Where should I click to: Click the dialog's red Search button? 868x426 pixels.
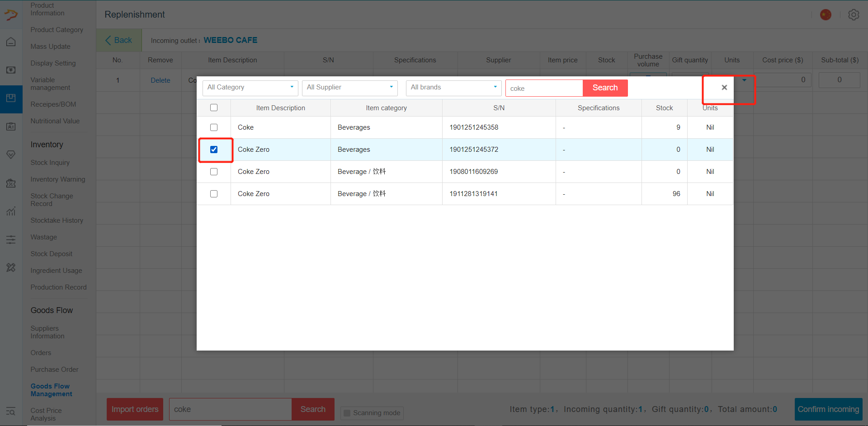pos(605,88)
